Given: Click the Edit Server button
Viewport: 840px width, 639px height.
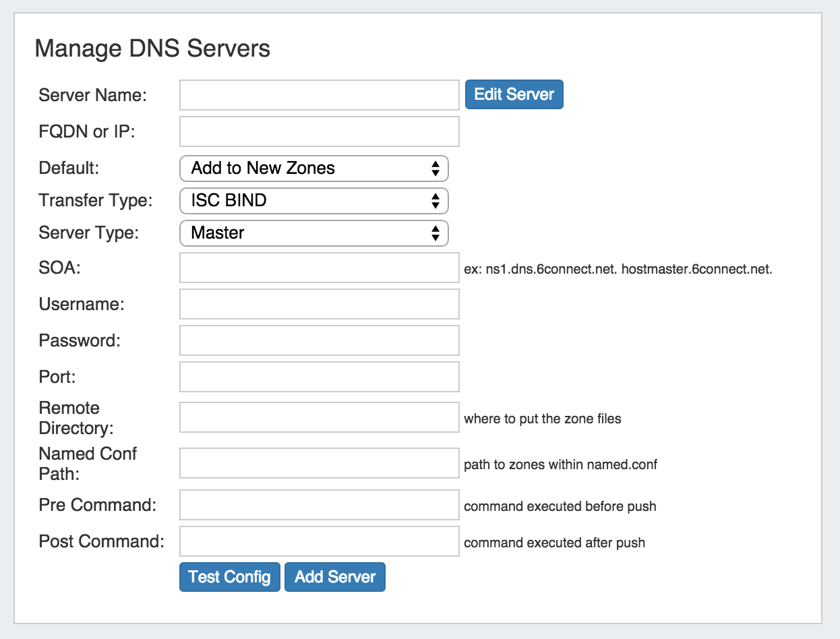Looking at the screenshot, I should (514, 94).
